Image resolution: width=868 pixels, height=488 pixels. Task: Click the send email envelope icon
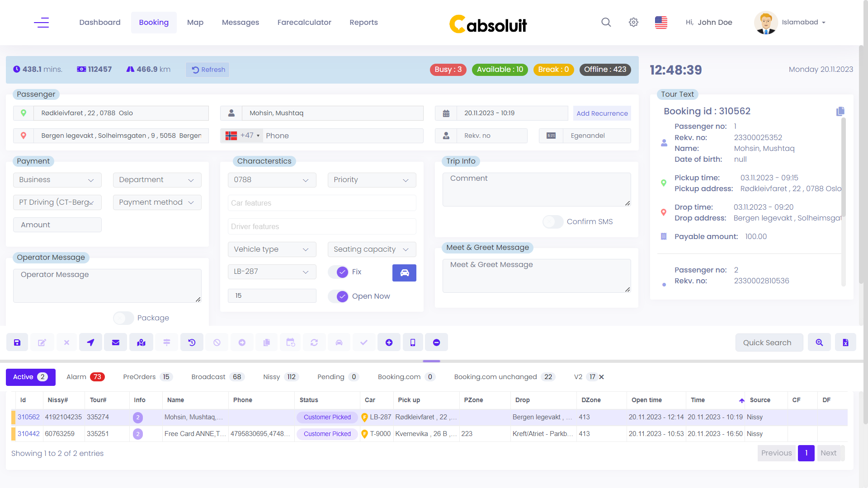click(116, 343)
